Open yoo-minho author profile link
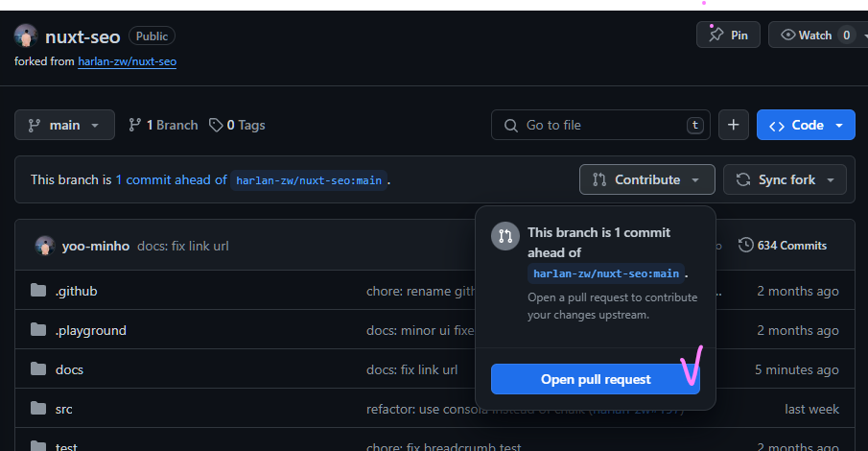Viewport: 868px width, 451px height. click(x=96, y=246)
